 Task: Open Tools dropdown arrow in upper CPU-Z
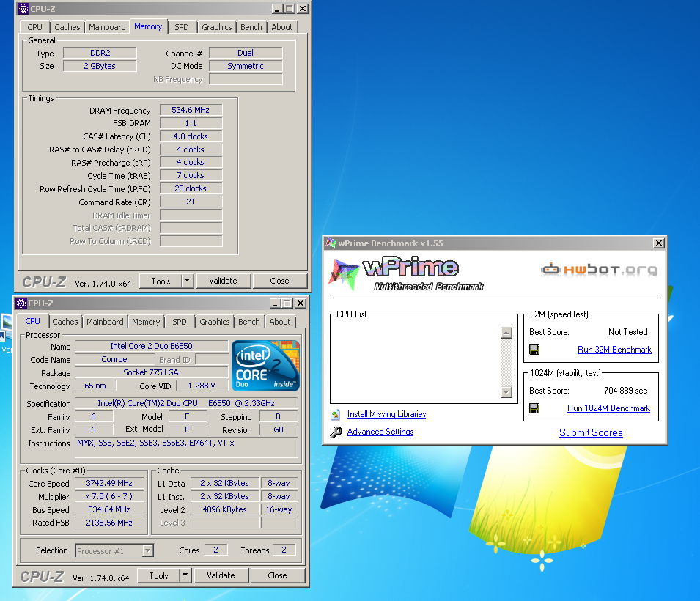tap(188, 281)
